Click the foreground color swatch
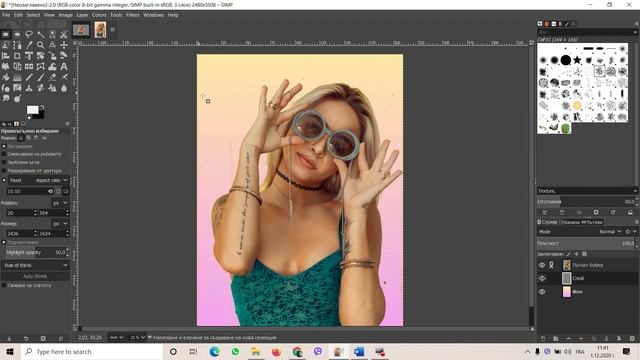 [33, 109]
